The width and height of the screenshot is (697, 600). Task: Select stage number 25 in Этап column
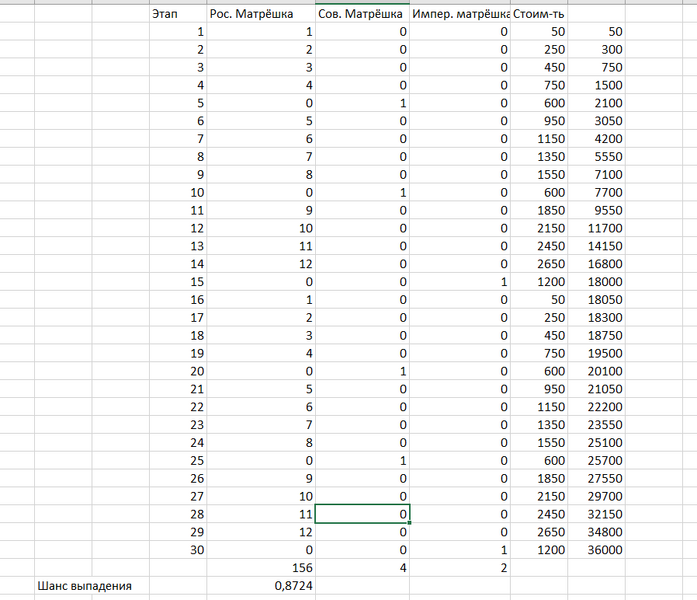(178, 460)
